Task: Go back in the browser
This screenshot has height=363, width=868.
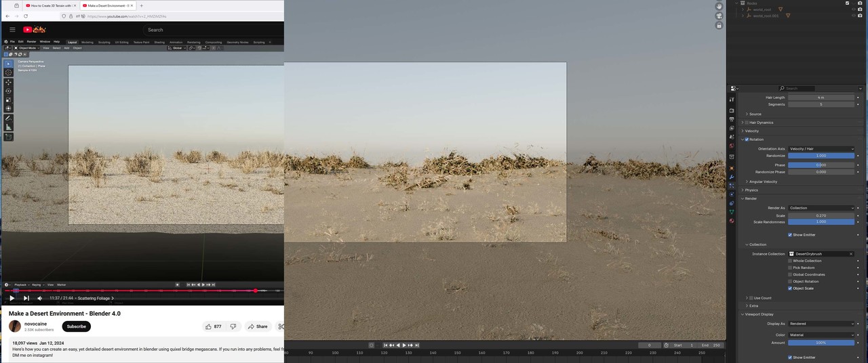Action: coord(7,16)
